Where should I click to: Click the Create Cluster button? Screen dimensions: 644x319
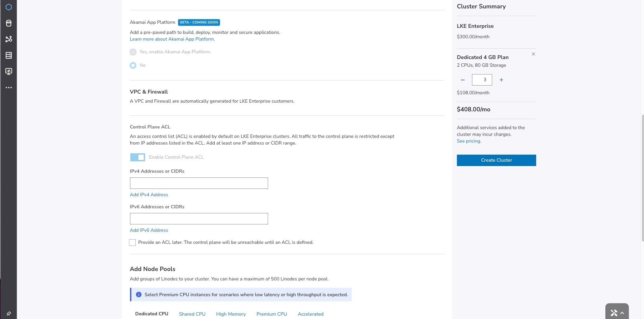click(x=496, y=160)
